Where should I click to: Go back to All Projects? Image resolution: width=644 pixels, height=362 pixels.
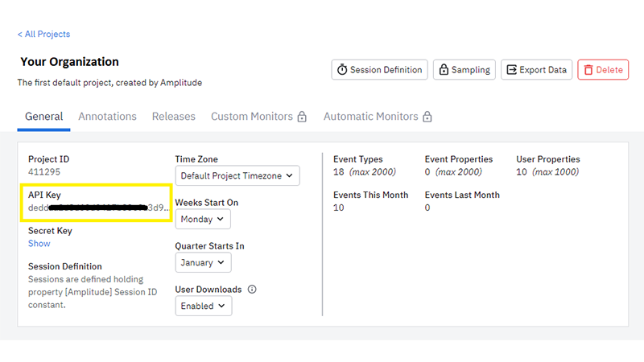coord(43,35)
